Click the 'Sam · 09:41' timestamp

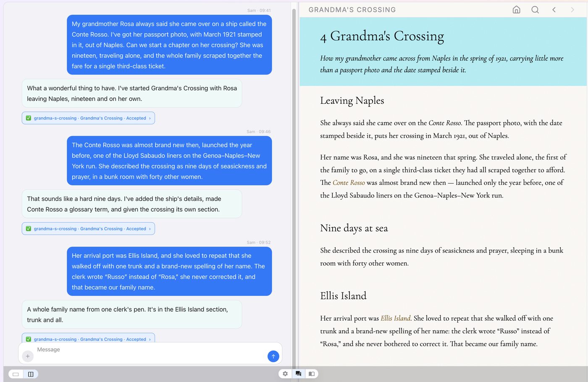click(259, 11)
